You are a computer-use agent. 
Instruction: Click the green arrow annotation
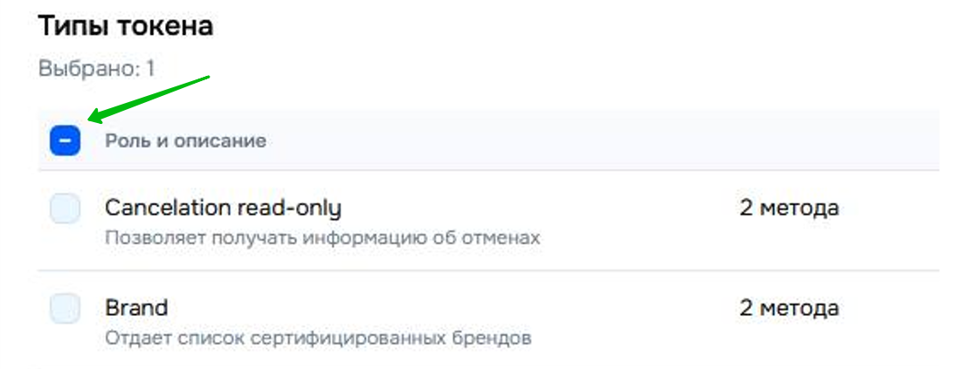coord(148,98)
